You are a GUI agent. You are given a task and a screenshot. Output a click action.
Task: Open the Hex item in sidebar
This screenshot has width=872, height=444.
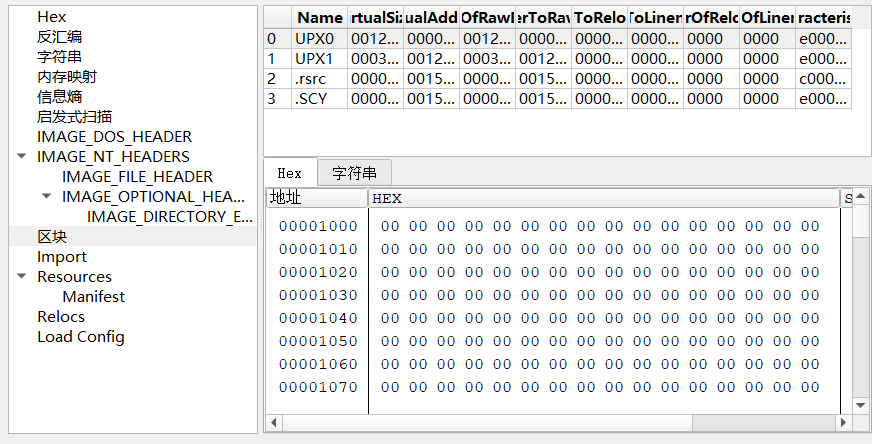[x=51, y=17]
